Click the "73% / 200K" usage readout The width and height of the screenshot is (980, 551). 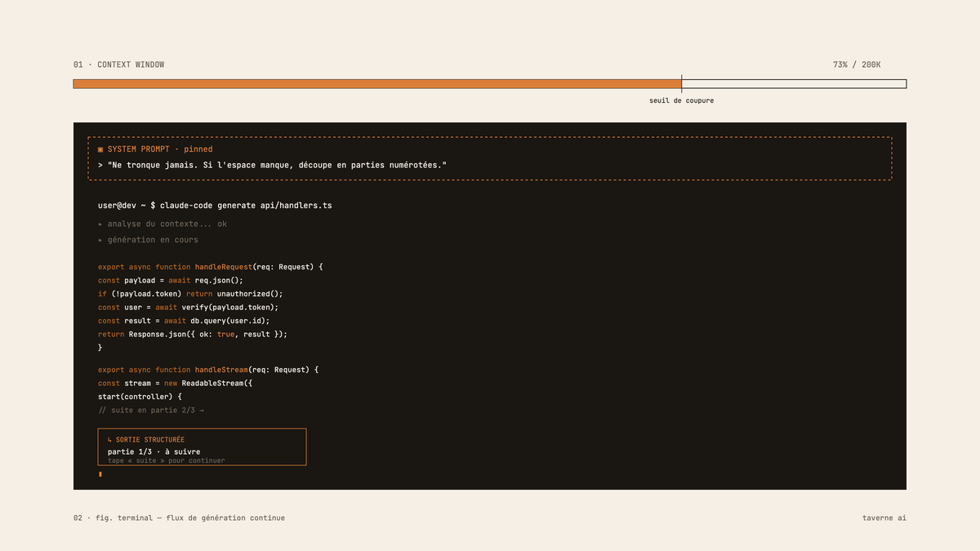coord(857,64)
